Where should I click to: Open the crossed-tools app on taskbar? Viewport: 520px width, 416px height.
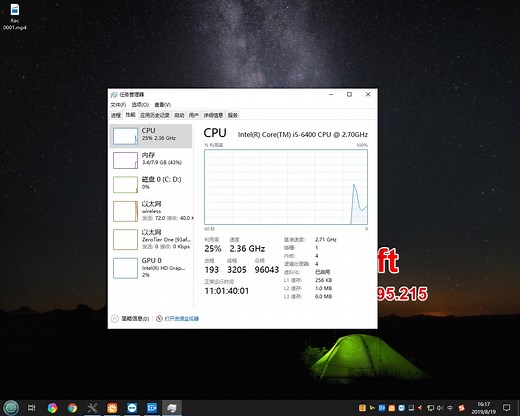tap(92, 408)
